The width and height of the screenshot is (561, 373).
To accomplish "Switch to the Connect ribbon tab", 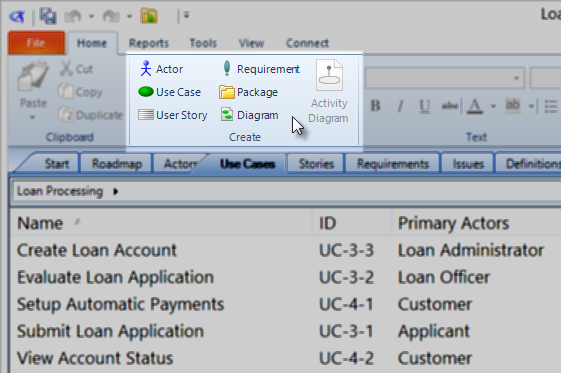I will click(307, 43).
